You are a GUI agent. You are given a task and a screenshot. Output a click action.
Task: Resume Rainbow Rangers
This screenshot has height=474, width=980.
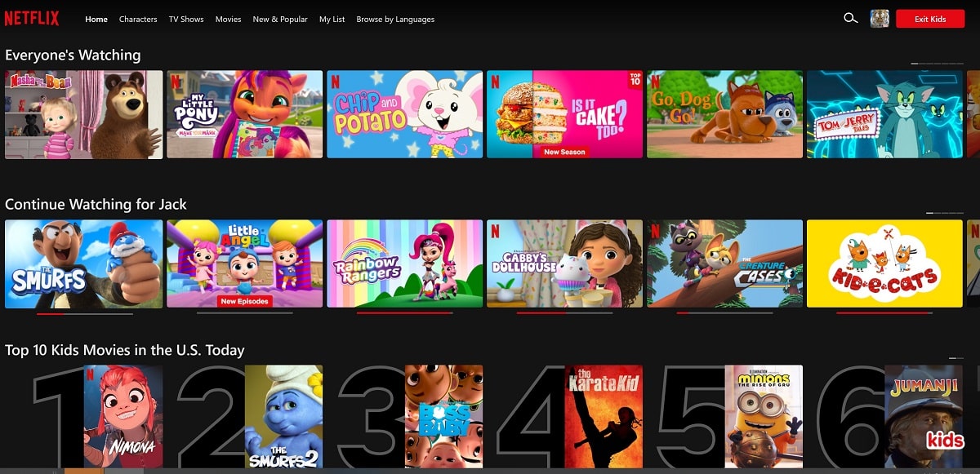click(404, 264)
